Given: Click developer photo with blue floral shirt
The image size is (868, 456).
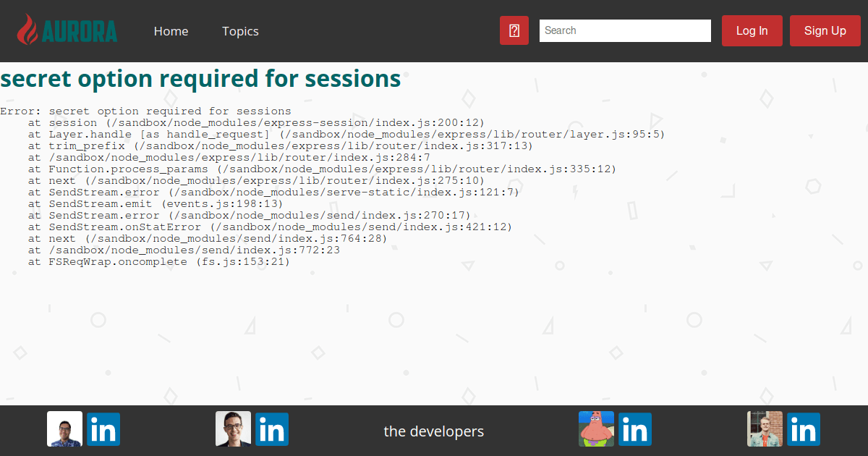Looking at the screenshot, I should pyautogui.click(x=64, y=429).
